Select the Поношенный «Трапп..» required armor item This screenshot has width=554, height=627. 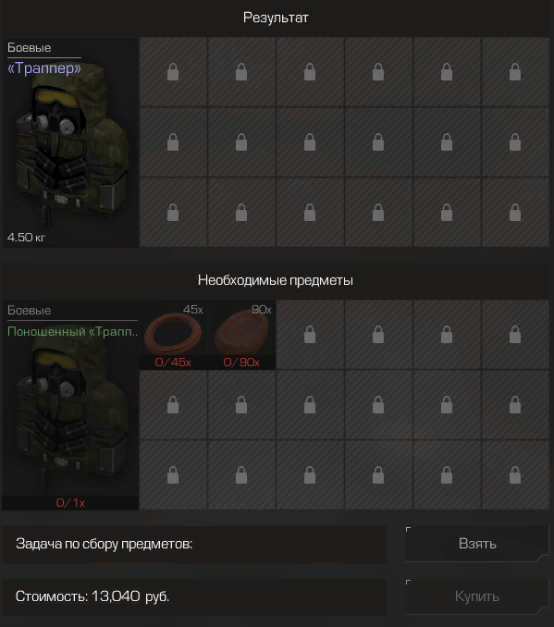pos(70,405)
